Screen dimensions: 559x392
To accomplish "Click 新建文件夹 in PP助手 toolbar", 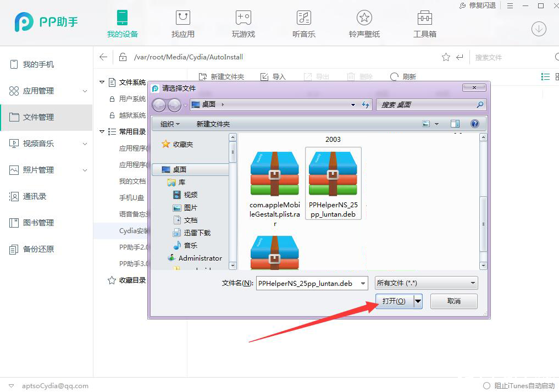I will click(222, 76).
